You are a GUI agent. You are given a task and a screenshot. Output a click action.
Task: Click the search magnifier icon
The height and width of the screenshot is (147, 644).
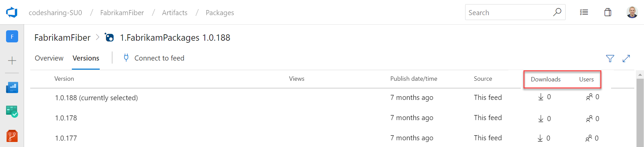point(557,12)
